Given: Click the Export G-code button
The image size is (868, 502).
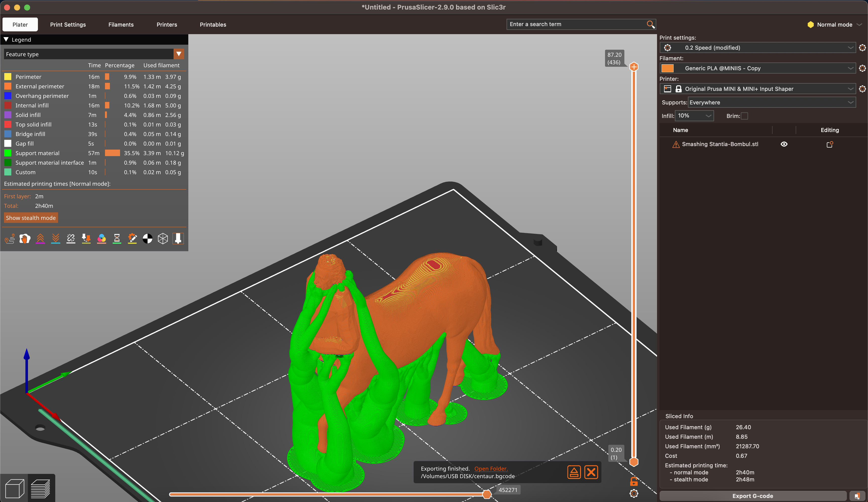Looking at the screenshot, I should (x=753, y=496).
